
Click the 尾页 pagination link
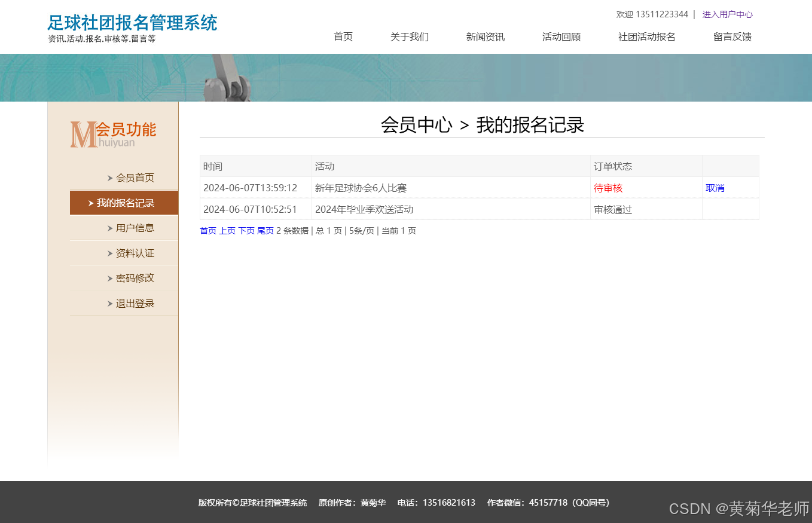click(x=265, y=231)
